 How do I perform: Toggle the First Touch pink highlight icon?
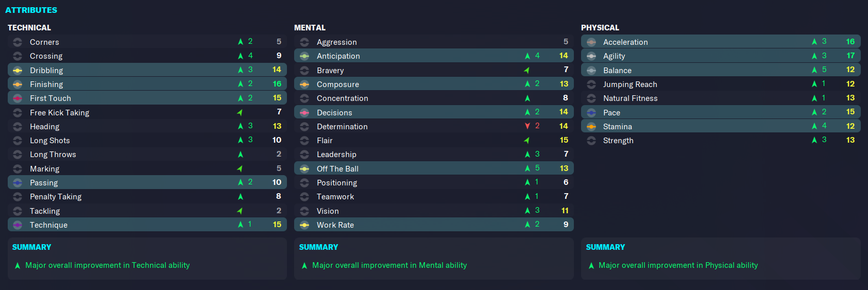(18, 98)
